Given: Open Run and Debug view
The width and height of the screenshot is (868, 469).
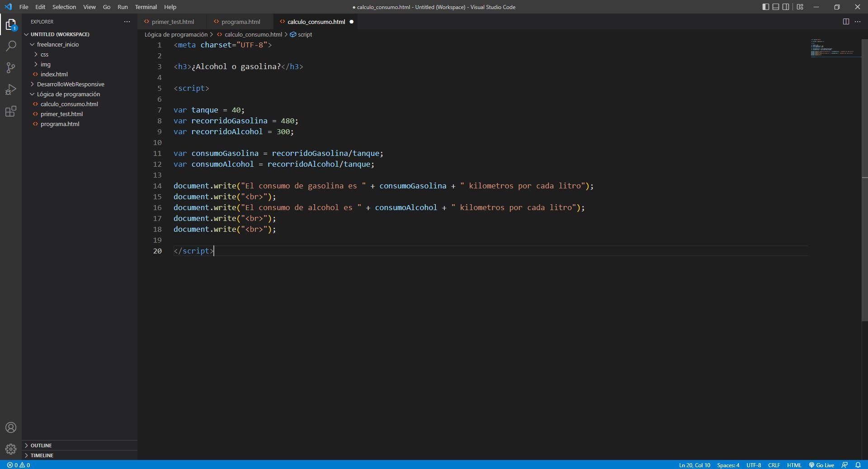Looking at the screenshot, I should pyautogui.click(x=11, y=89).
